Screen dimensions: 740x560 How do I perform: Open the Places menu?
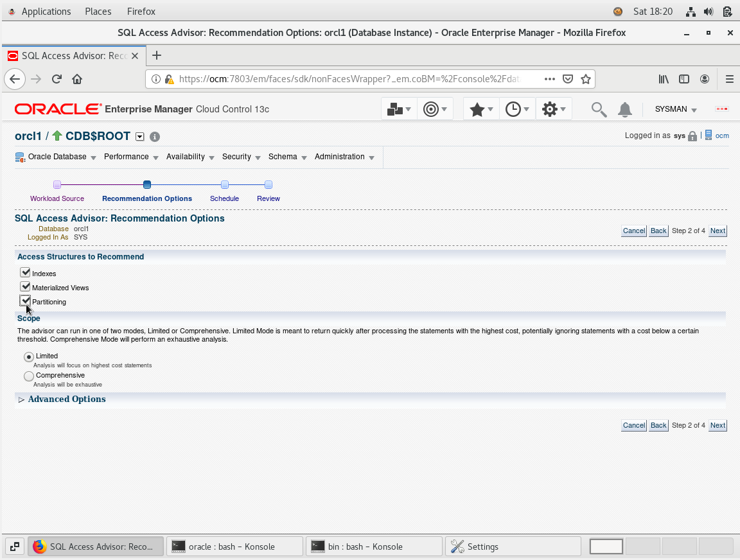(x=98, y=12)
